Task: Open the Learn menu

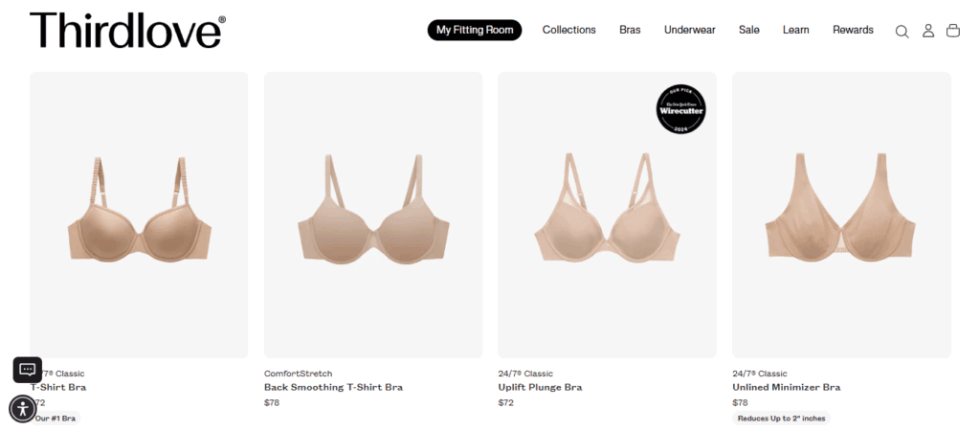Action: (x=795, y=30)
